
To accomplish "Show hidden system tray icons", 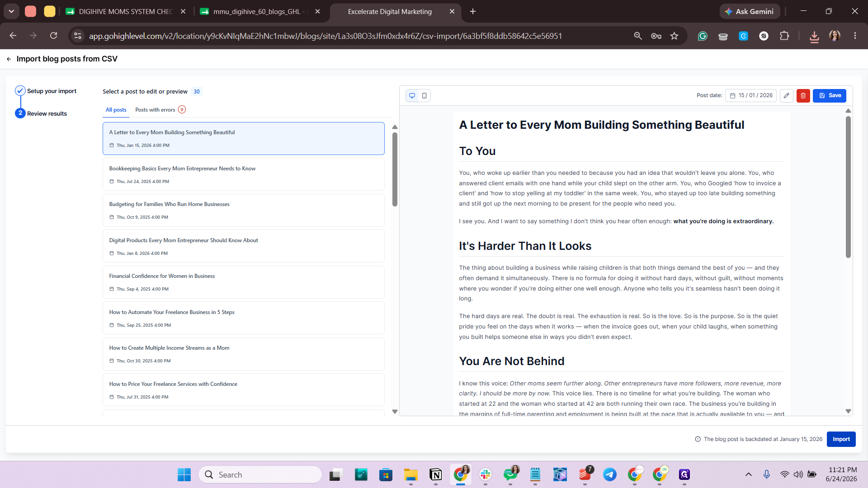I will [x=749, y=474].
